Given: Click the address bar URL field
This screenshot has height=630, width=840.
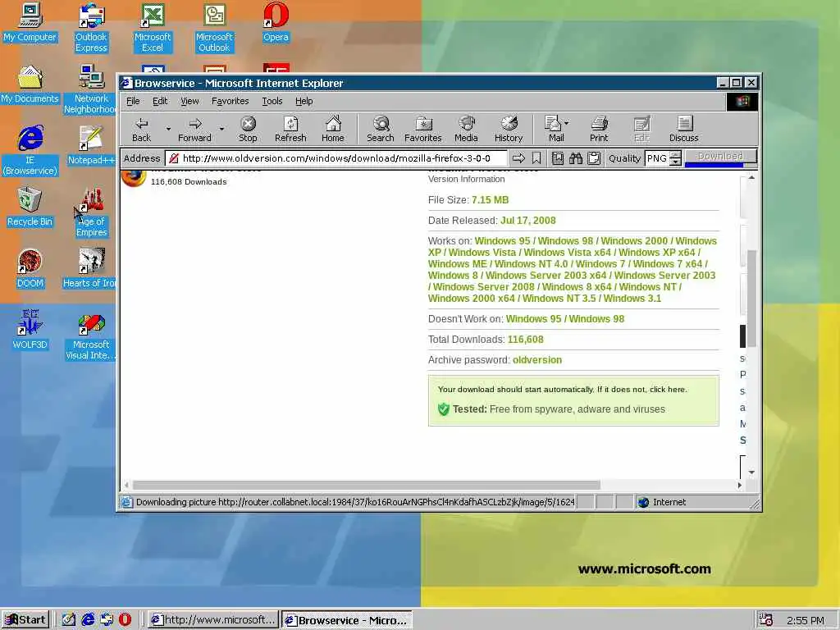Looking at the screenshot, I should [x=336, y=158].
